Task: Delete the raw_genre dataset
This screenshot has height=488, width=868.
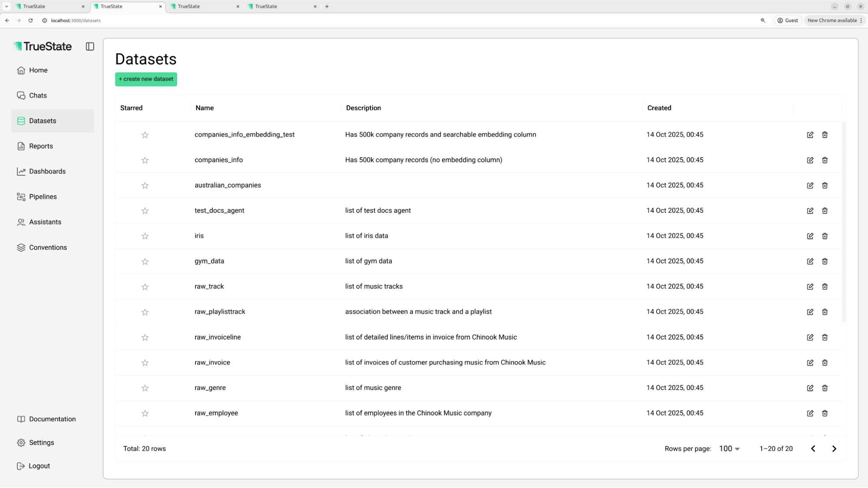Action: 825,388
